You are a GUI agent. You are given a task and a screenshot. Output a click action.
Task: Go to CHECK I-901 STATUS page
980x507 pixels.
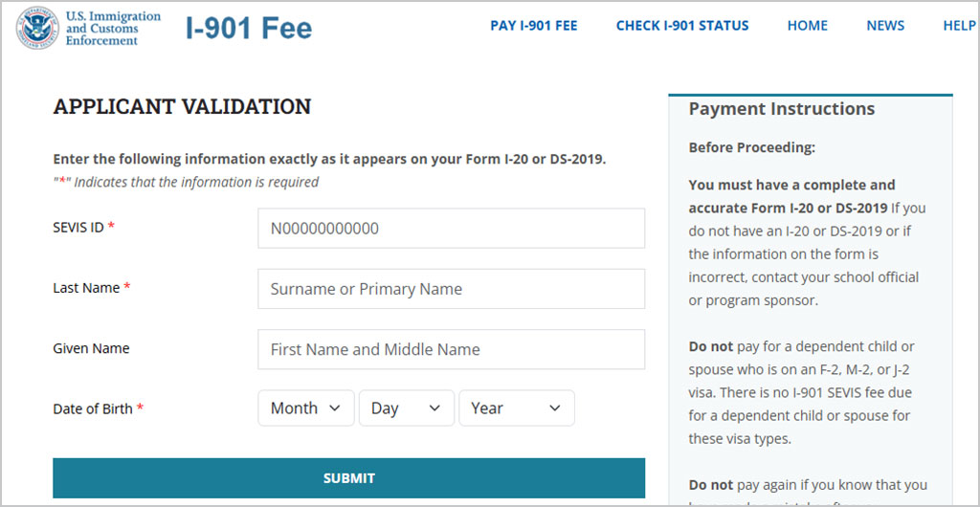coord(682,26)
